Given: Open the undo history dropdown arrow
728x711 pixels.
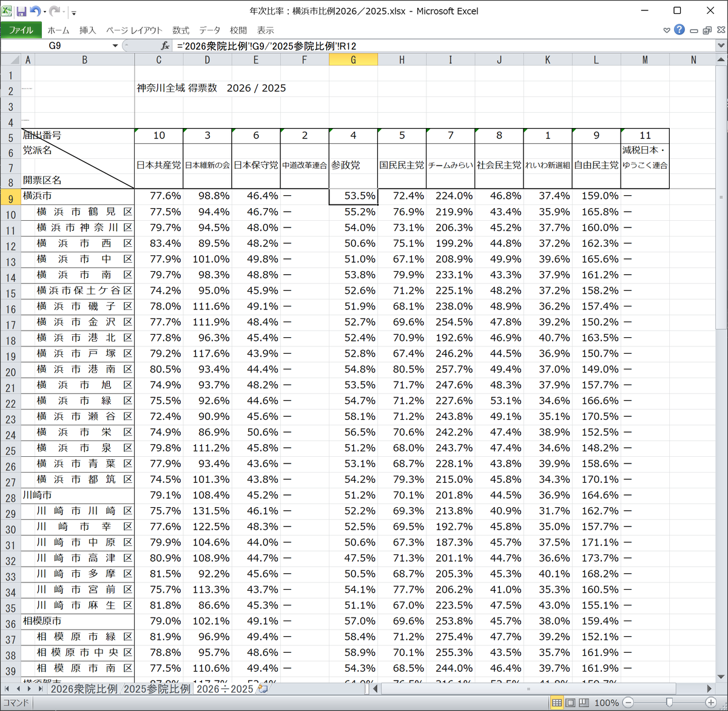Looking at the screenshot, I should pos(44,12).
